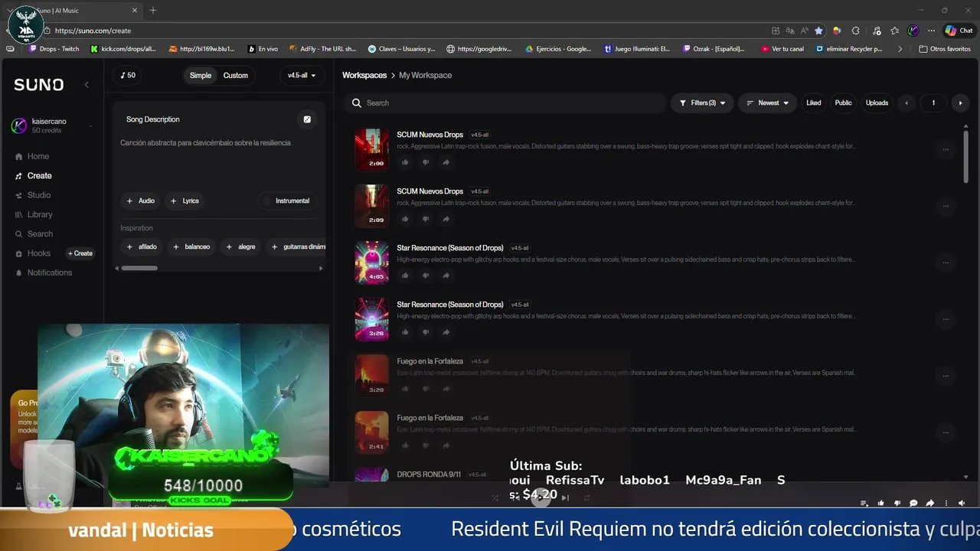This screenshot has width=980, height=551.
Task: Toggle the Uploads filter
Action: [877, 103]
